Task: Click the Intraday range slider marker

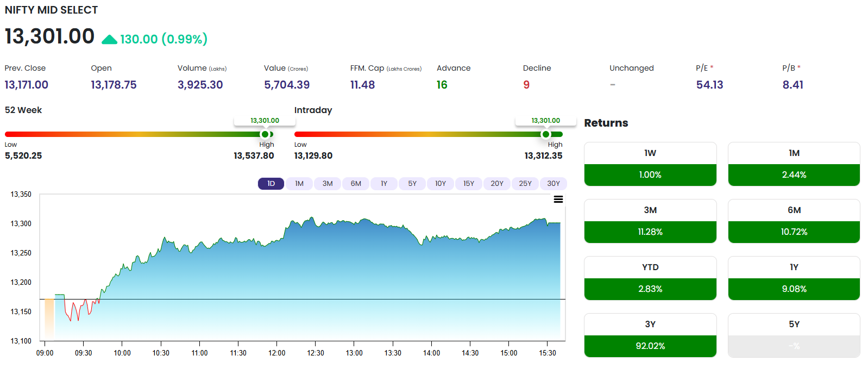Action: pos(546,134)
